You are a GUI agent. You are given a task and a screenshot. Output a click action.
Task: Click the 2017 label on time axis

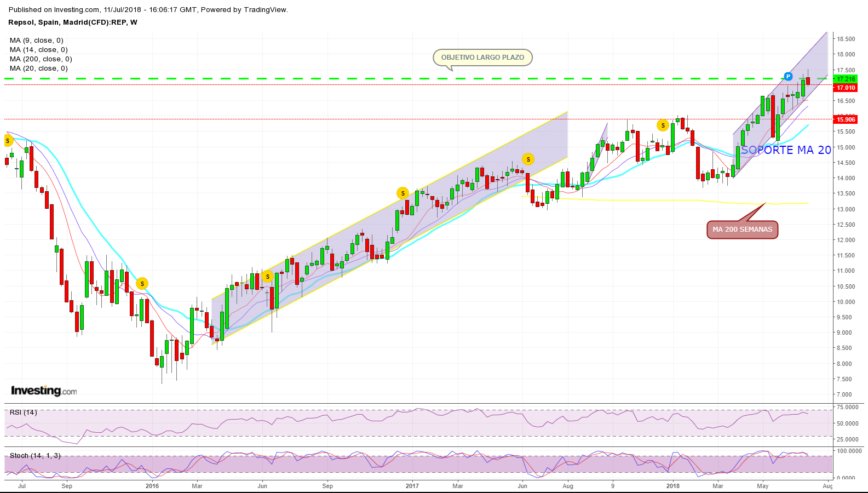(x=412, y=486)
